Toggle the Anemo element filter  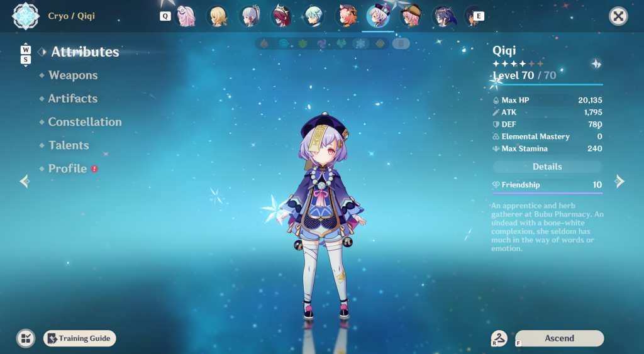click(341, 43)
